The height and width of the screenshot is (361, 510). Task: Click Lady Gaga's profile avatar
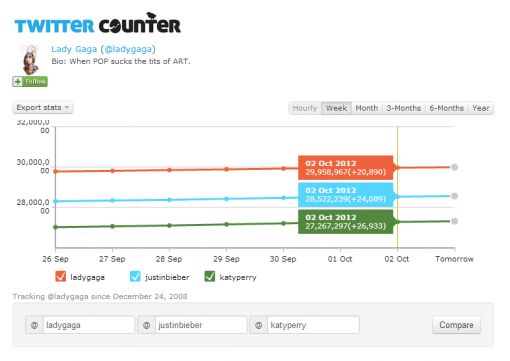click(x=30, y=60)
